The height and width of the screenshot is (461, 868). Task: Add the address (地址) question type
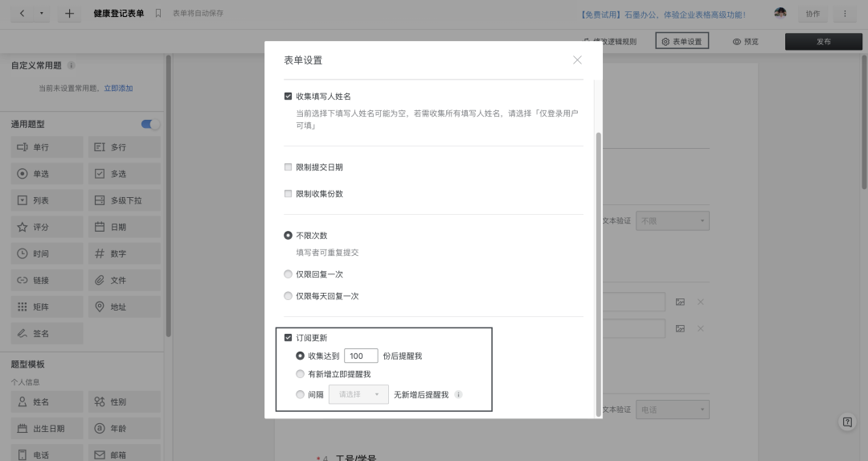pos(124,307)
